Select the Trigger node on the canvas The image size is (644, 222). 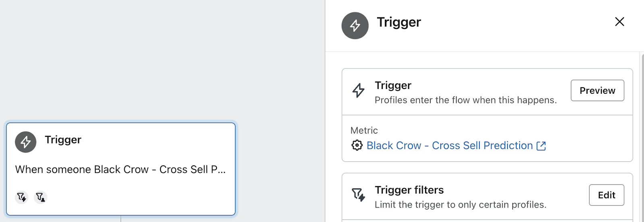(x=121, y=169)
